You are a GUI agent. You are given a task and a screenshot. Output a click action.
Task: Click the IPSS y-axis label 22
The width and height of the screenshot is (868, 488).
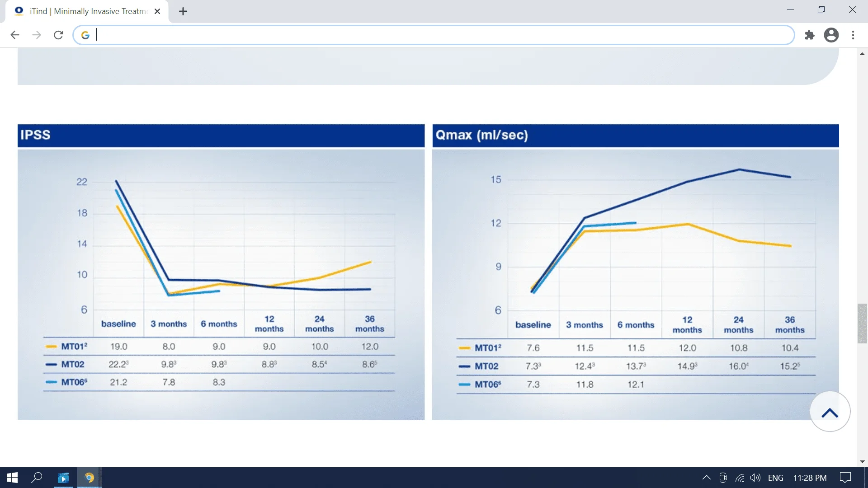81,182
